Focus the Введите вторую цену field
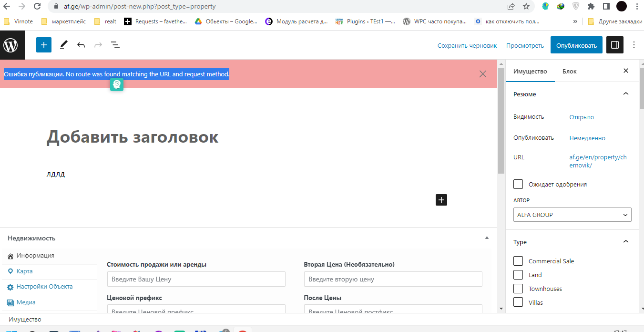Screen dimensions: 644x332 click(x=393, y=279)
